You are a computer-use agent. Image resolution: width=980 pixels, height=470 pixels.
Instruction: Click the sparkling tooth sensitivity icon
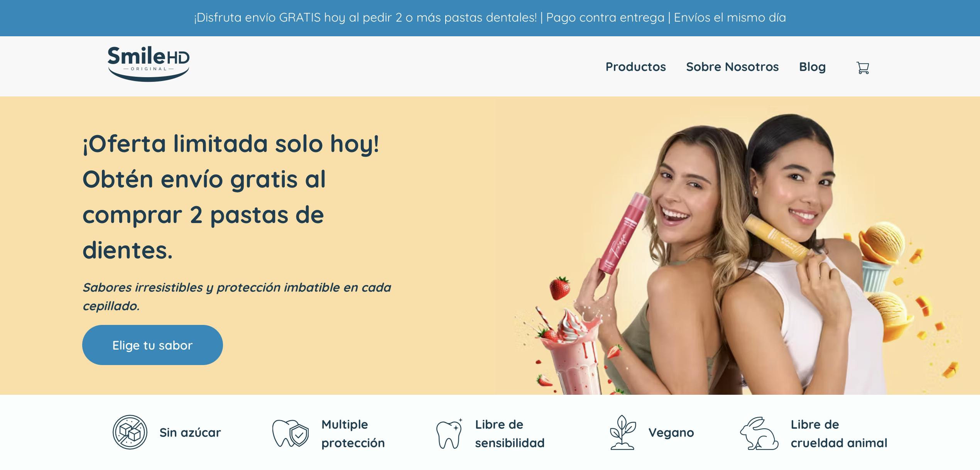[449, 434]
